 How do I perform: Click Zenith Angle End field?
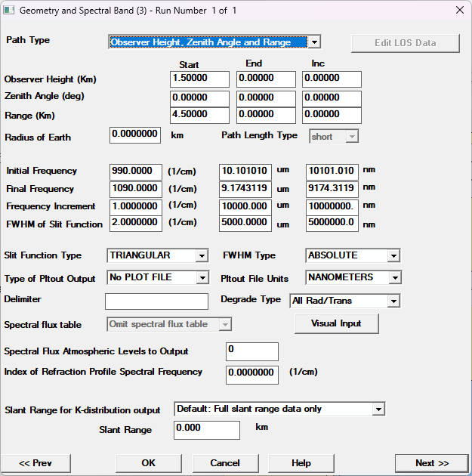(266, 99)
